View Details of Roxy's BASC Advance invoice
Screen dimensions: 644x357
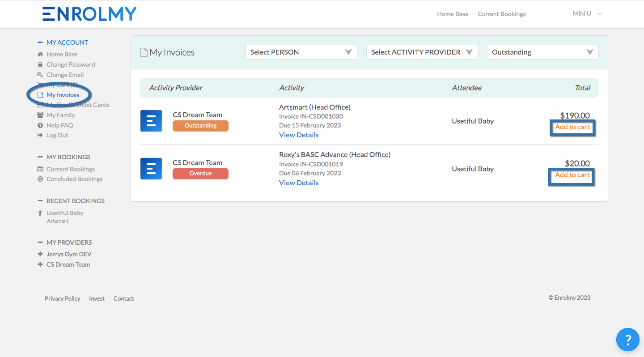pyautogui.click(x=299, y=183)
